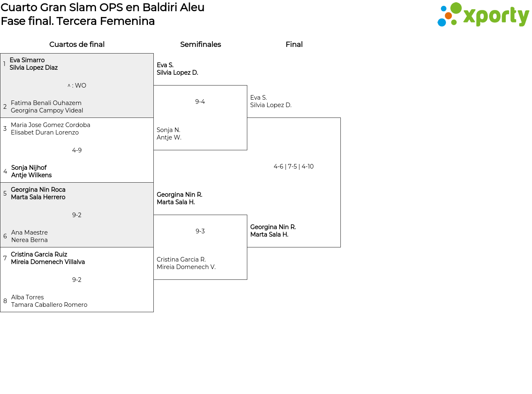
Task: Click the xporty logo
Action: point(483,15)
